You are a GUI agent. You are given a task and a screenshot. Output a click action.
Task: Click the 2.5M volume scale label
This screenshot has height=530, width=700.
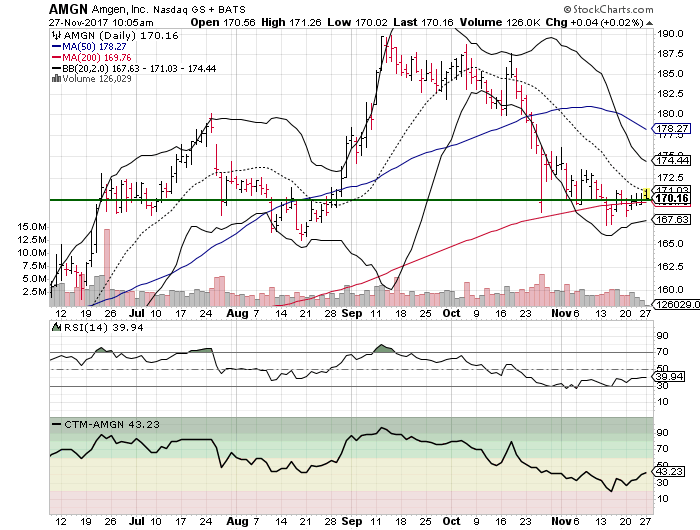35,292
